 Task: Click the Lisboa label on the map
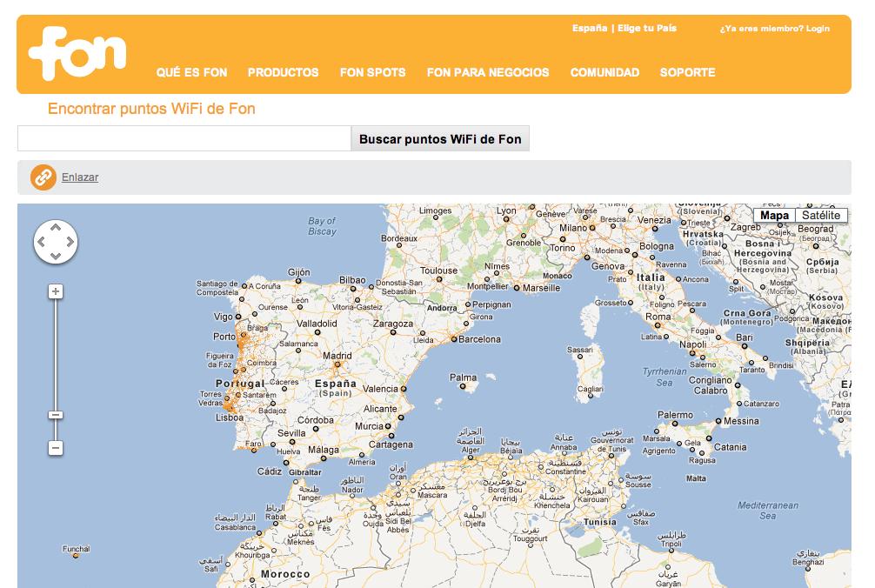pyautogui.click(x=230, y=418)
